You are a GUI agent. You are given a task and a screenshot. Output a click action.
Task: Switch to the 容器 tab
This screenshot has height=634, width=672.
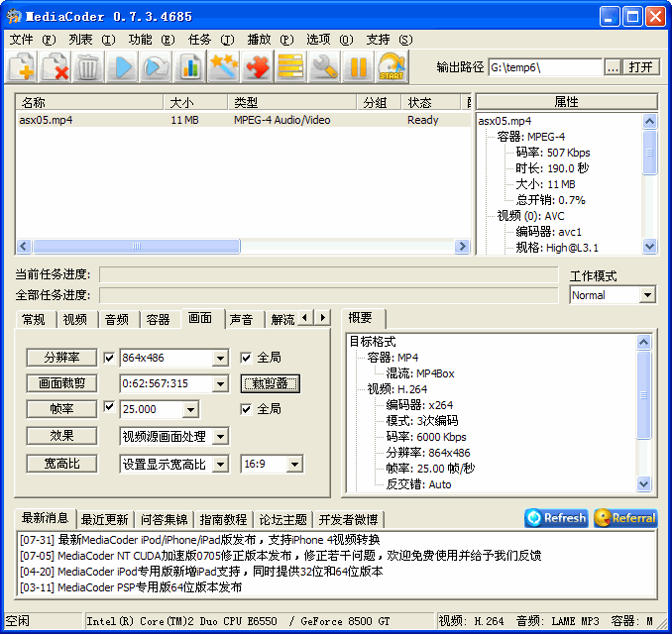tap(159, 320)
